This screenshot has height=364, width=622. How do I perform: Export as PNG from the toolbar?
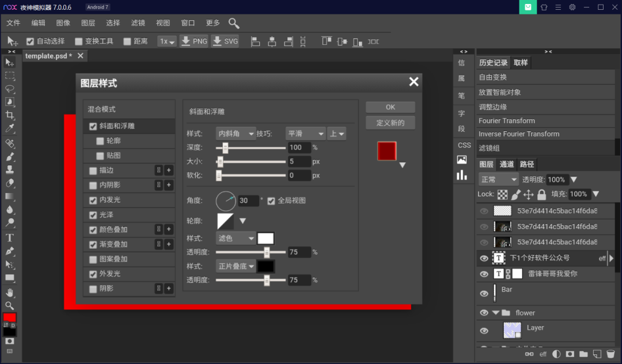tap(194, 41)
